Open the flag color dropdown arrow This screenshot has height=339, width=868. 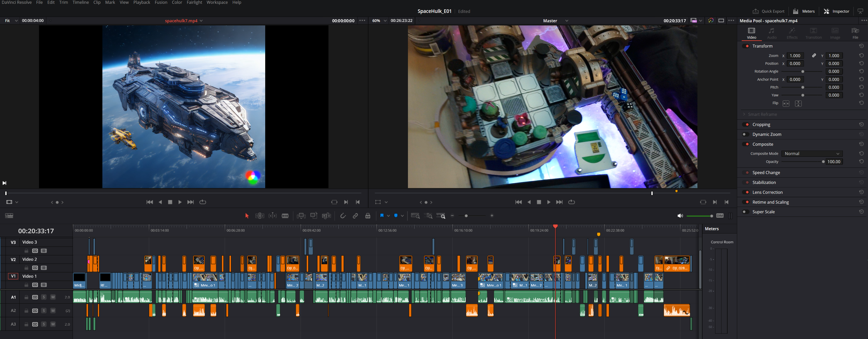388,216
